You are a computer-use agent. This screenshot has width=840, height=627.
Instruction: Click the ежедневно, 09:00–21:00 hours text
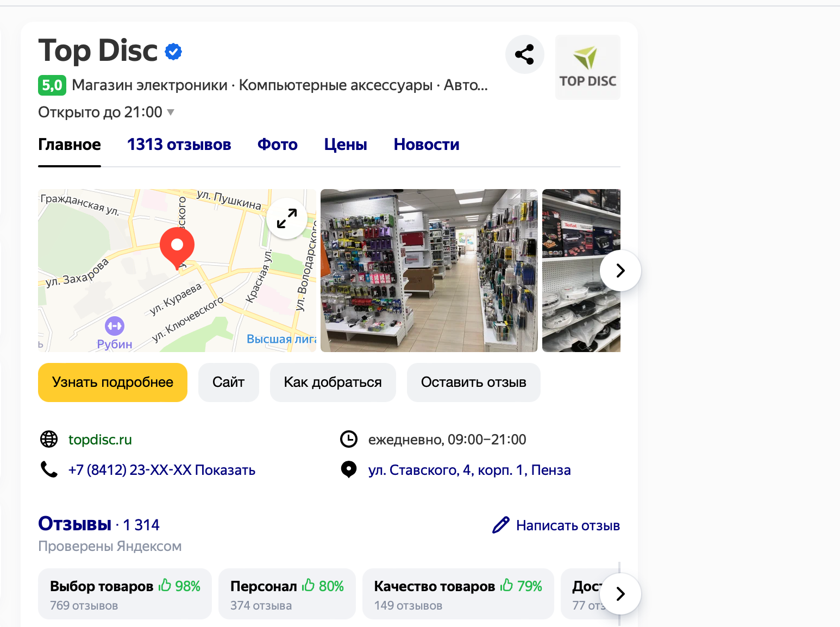point(447,440)
